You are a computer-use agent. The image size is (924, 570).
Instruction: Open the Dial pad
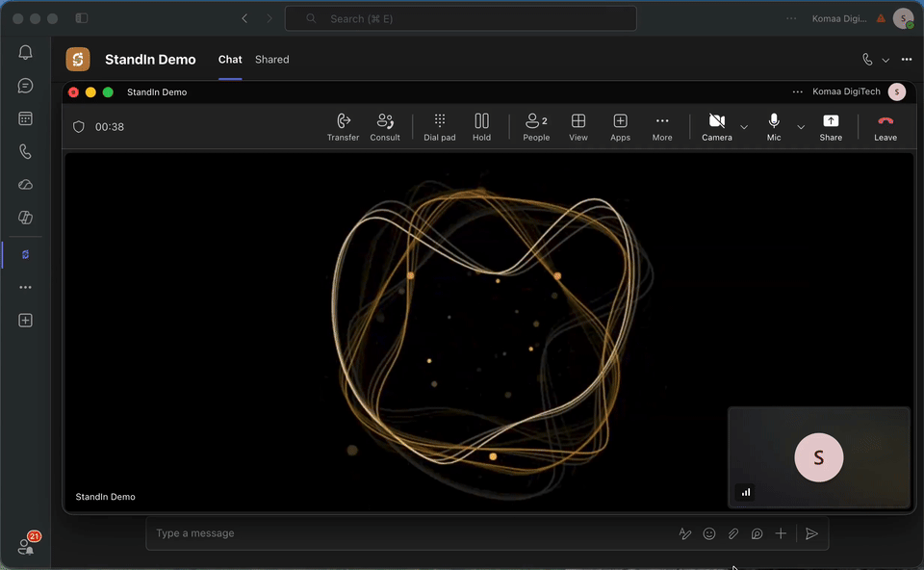[440, 127]
